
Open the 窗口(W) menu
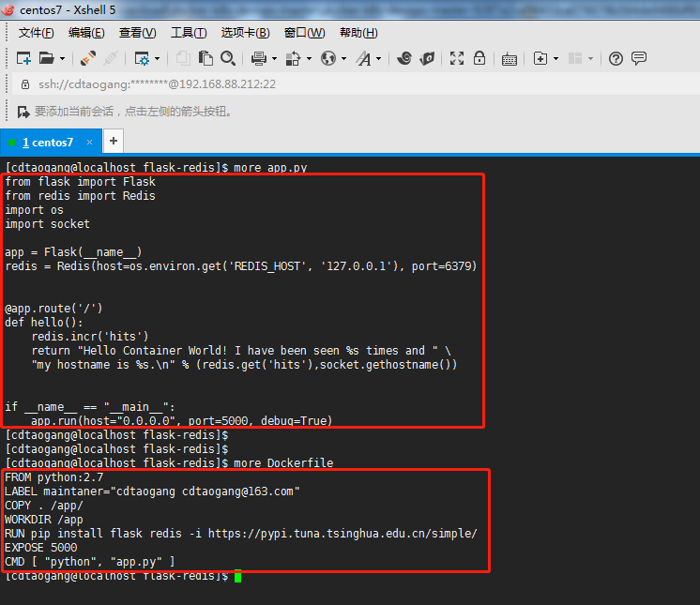[304, 33]
